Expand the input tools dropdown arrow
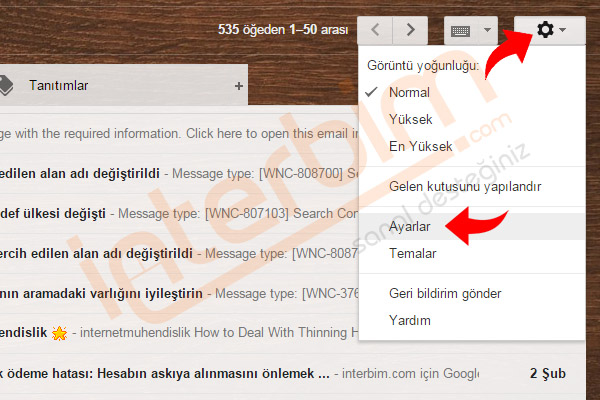Screen dimensions: 600x400 point(487,29)
